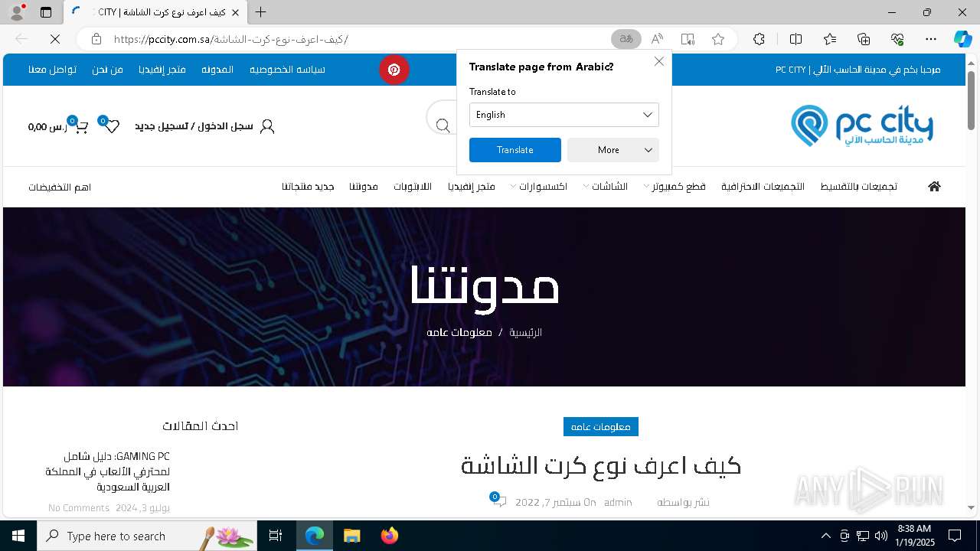Viewport: 980px width, 551px height.
Task: View site information lock icon
Action: [x=96, y=39]
